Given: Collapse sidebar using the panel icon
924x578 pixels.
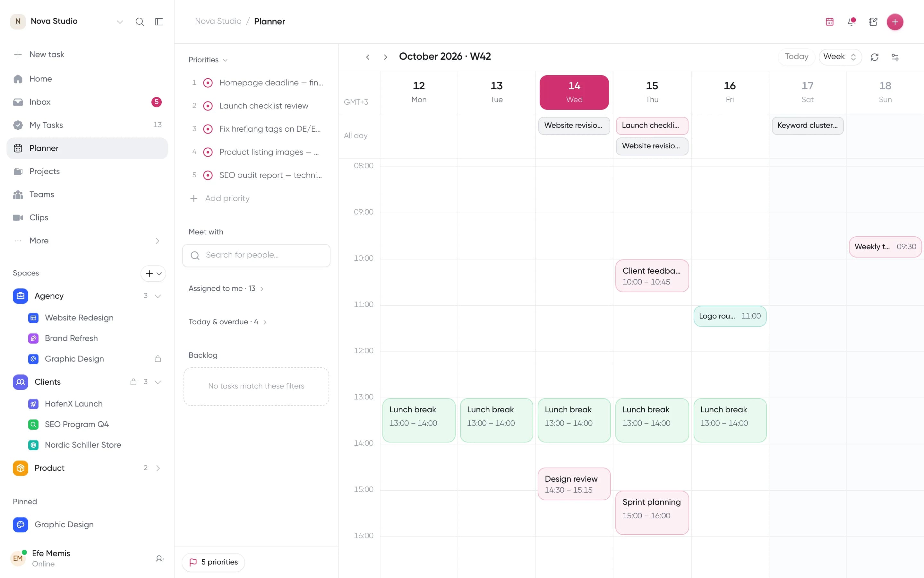Looking at the screenshot, I should tap(159, 22).
